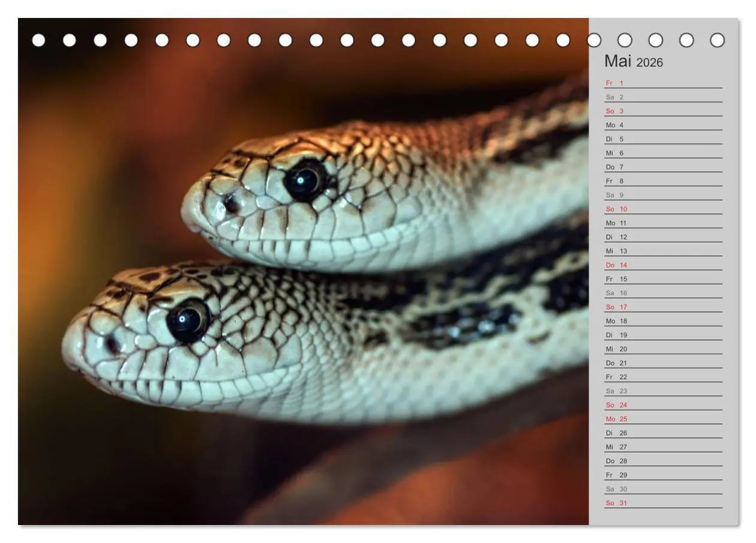756x543 pixels.
Task: Select the calendar row 'So 31'
Action: click(x=663, y=503)
